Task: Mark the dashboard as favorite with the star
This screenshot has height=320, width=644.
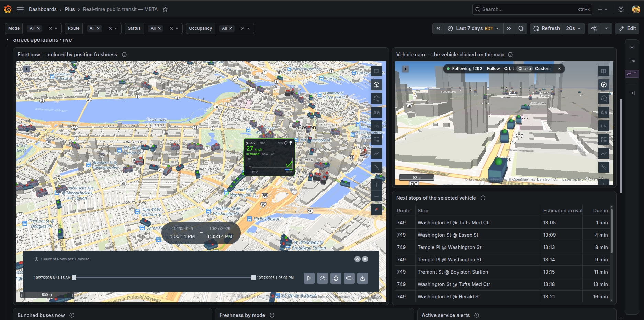Action: tap(165, 9)
